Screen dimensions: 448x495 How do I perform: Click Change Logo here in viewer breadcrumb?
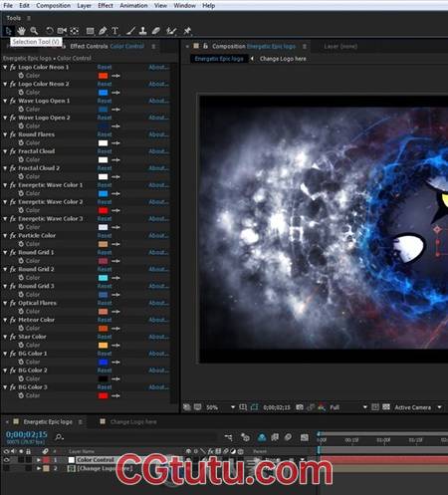point(283,59)
